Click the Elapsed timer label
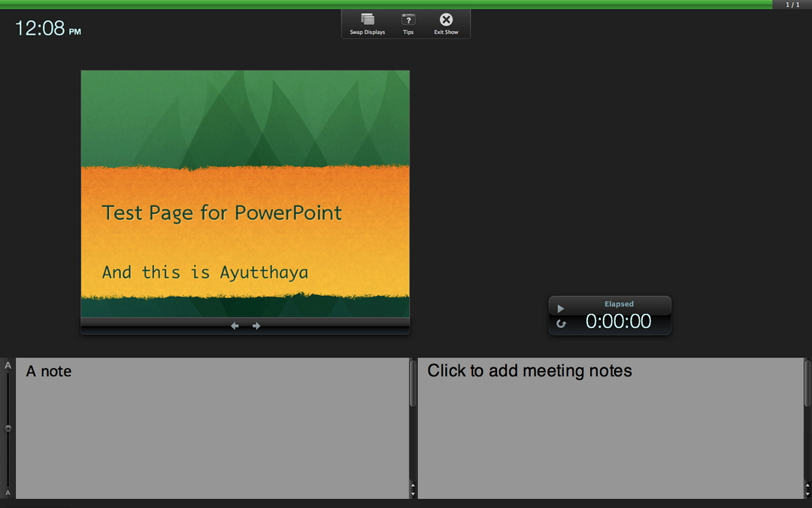Image resolution: width=812 pixels, height=508 pixels. coord(619,304)
